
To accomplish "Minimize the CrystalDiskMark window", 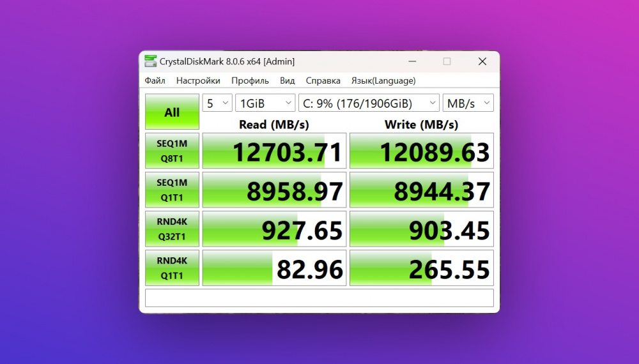I will pos(412,61).
